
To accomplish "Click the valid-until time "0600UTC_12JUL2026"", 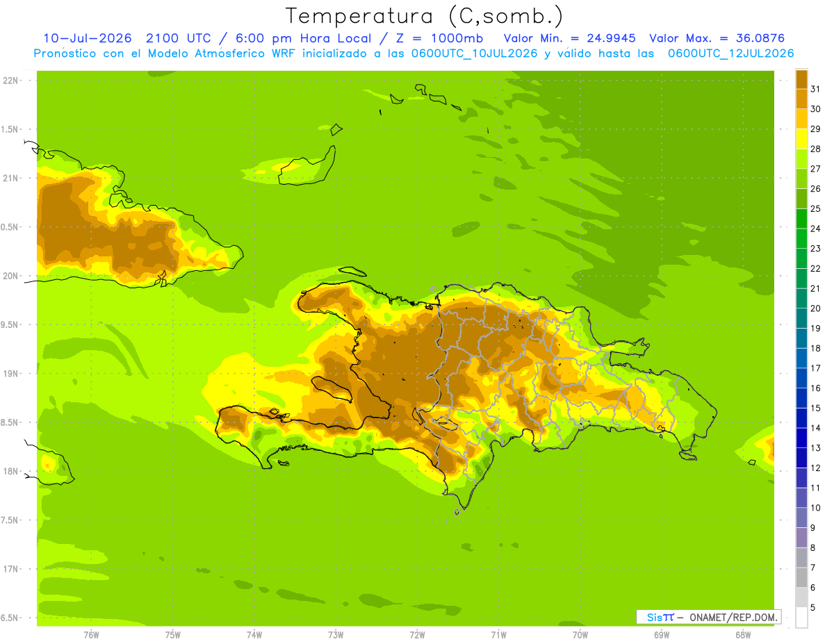I will tap(730, 53).
